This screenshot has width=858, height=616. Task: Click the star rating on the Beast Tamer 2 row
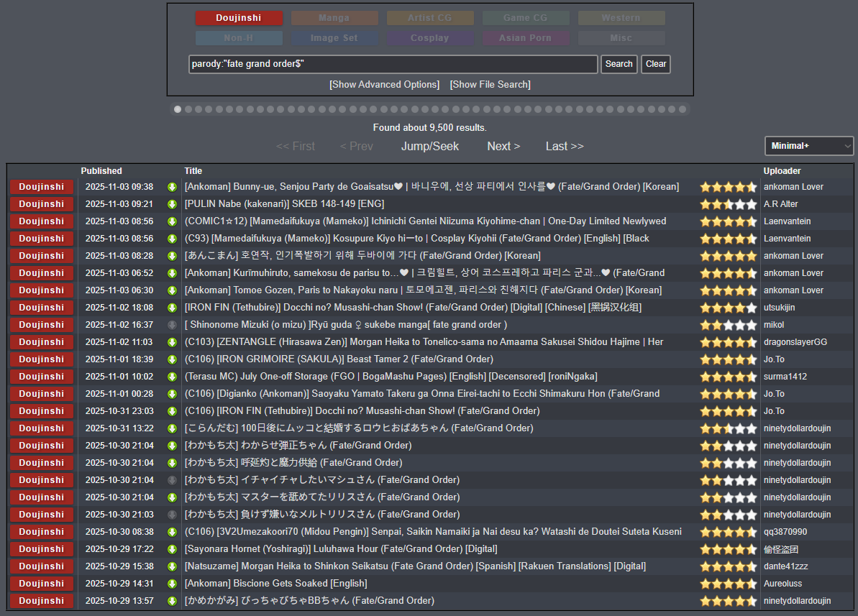click(x=729, y=360)
